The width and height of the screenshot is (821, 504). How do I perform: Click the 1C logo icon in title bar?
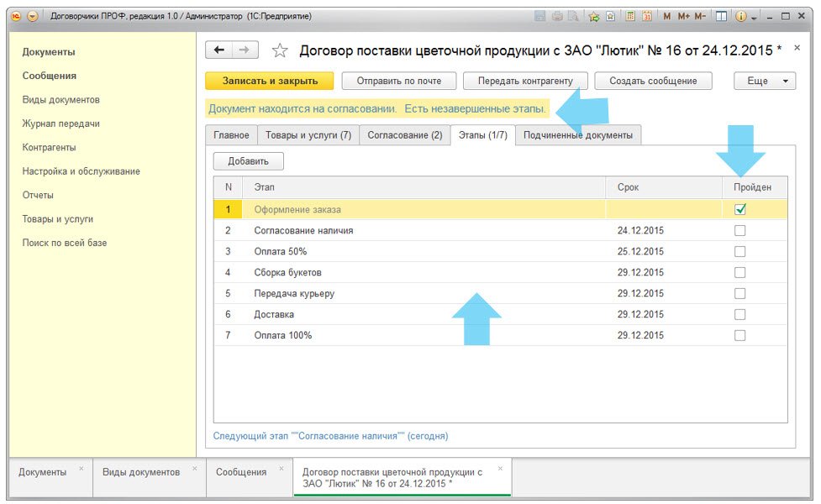click(x=17, y=16)
